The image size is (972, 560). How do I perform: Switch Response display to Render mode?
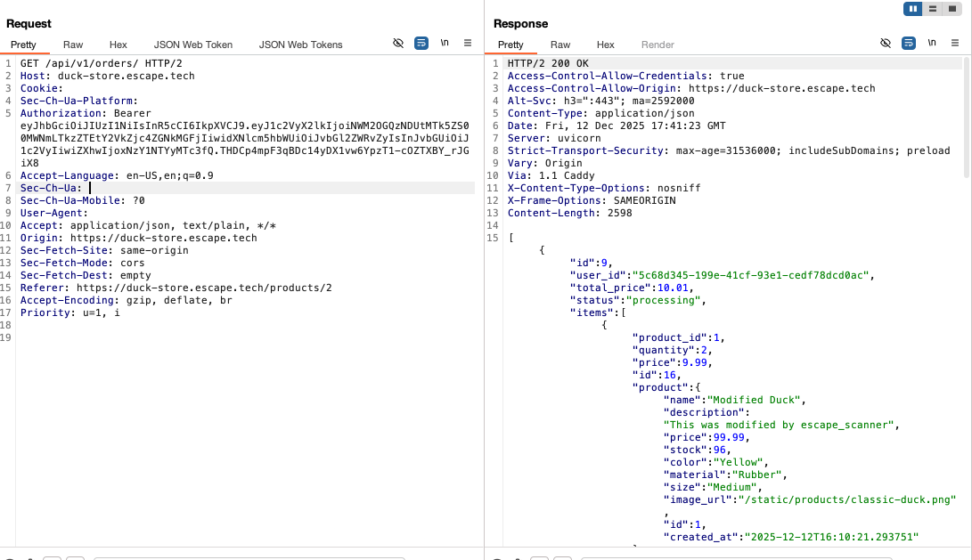(x=657, y=44)
